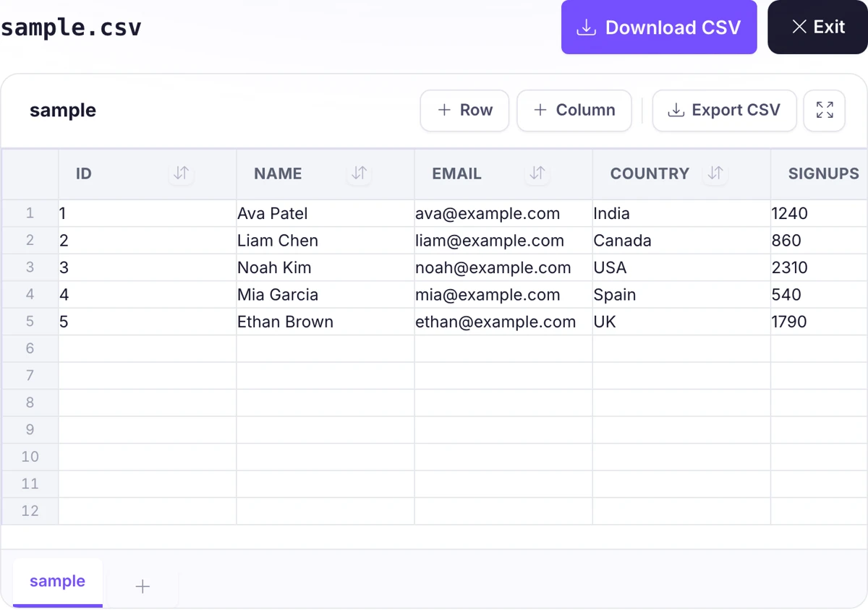Image resolution: width=868 pixels, height=610 pixels.
Task: Select country cell Canada
Action: (681, 241)
